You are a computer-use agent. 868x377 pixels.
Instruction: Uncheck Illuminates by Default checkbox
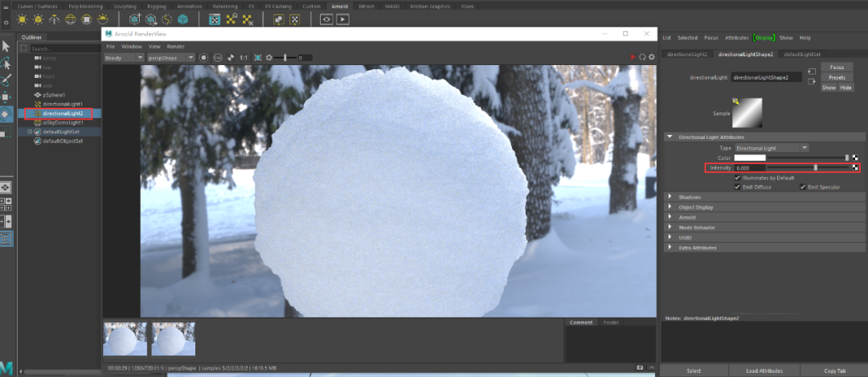point(738,178)
